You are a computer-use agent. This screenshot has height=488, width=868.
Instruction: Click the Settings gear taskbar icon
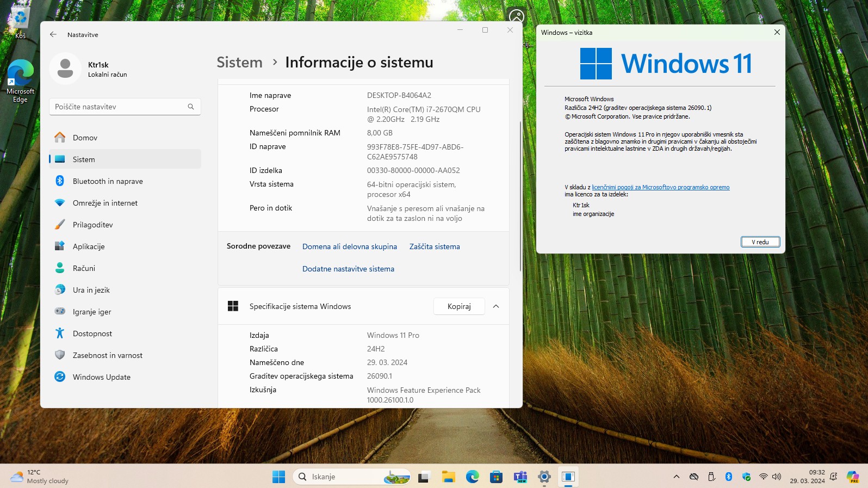(544, 477)
